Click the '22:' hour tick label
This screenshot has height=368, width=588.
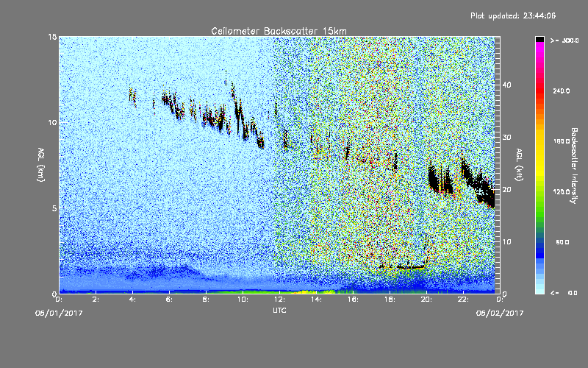(463, 300)
